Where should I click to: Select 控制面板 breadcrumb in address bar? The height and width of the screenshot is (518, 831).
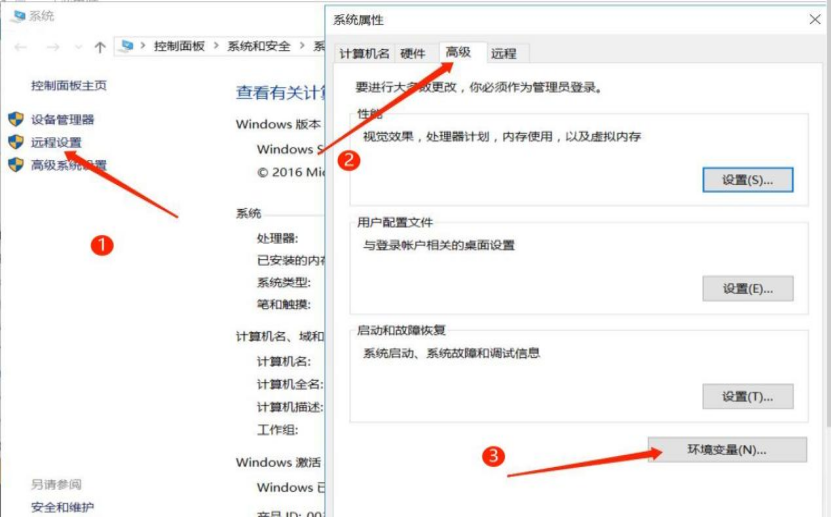tap(179, 46)
